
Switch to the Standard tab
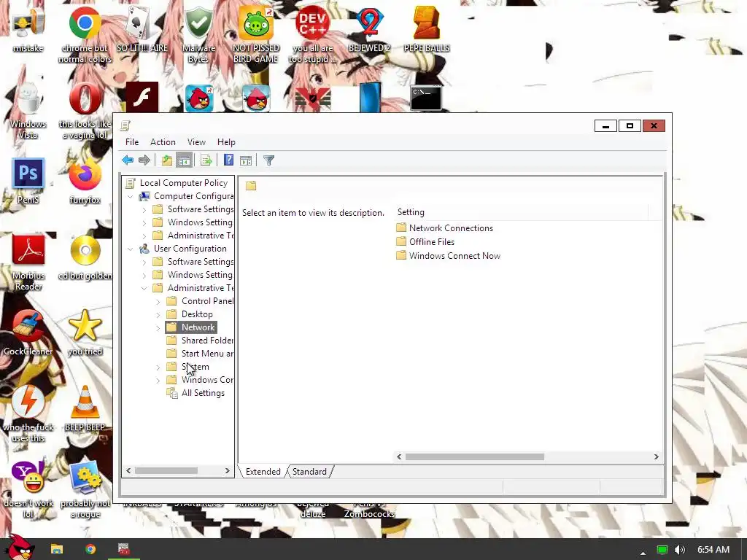click(309, 472)
